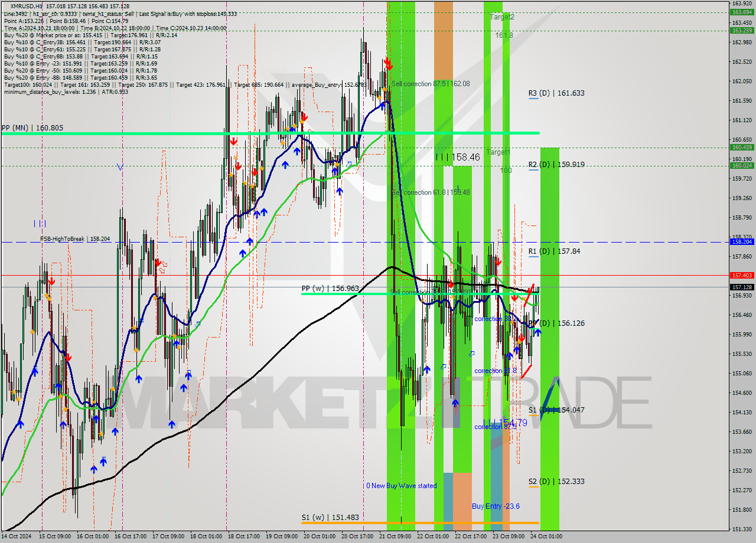Select the S1 (w) | 151.483 weekly support label
Viewport: 756px width, 543px height.
click(x=330, y=517)
